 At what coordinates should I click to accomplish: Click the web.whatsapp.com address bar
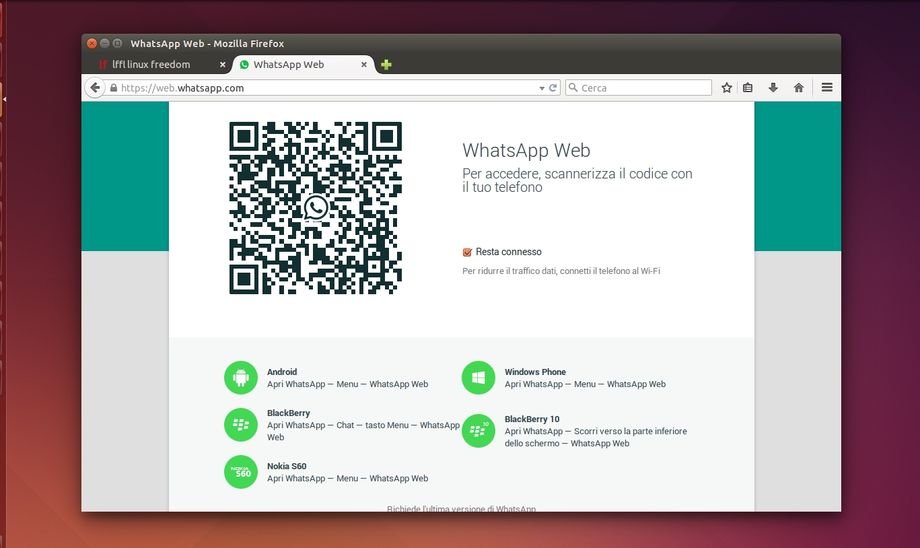(320, 88)
